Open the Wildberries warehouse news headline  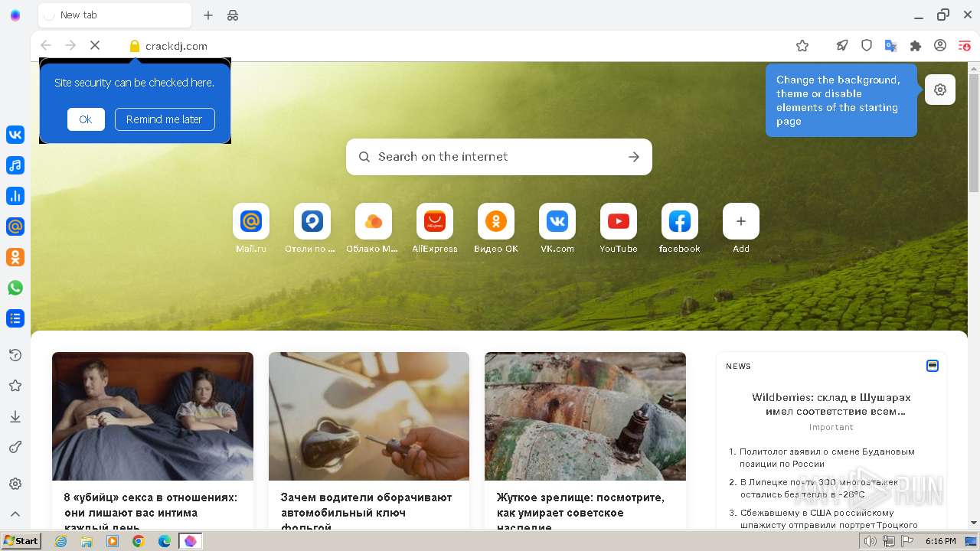point(831,404)
